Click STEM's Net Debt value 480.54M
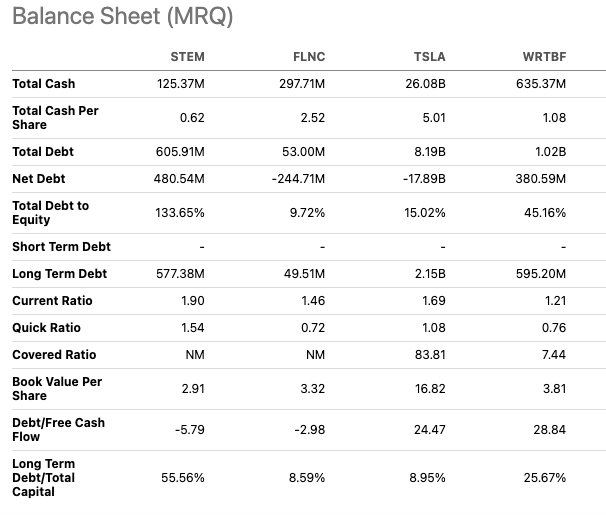 pyautogui.click(x=179, y=179)
